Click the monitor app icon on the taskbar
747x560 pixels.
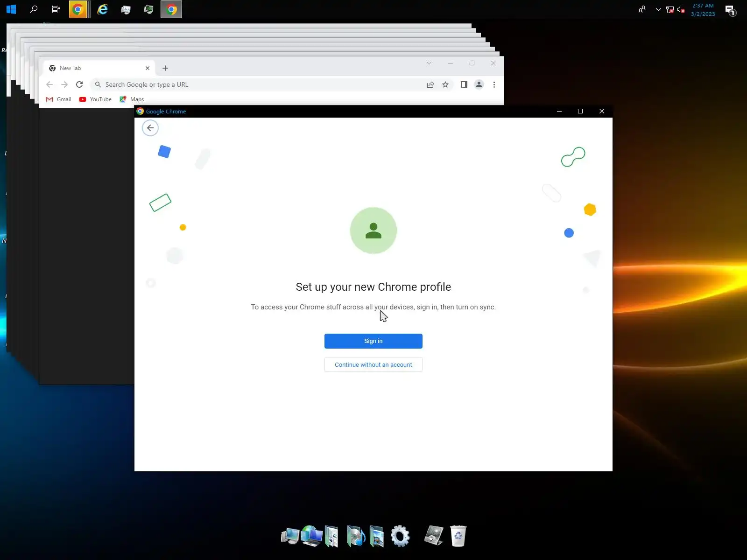pos(148,9)
